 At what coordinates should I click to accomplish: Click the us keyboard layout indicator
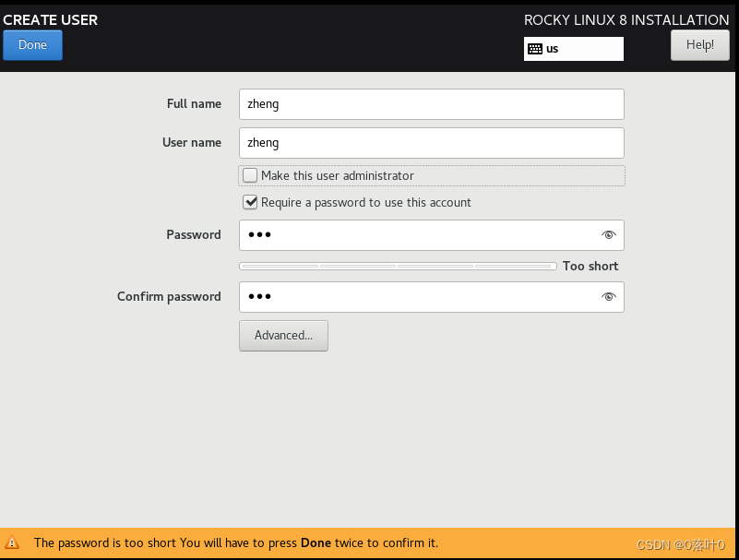574,49
